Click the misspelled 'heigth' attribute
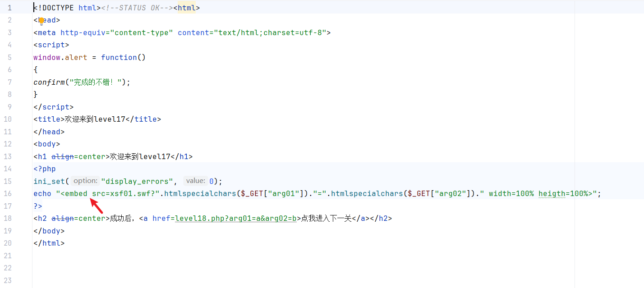 pyautogui.click(x=552, y=193)
